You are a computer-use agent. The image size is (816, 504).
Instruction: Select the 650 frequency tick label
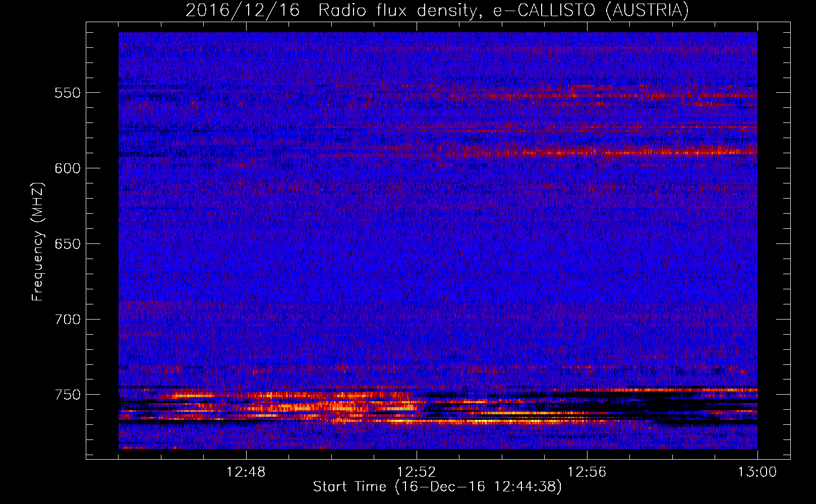68,244
